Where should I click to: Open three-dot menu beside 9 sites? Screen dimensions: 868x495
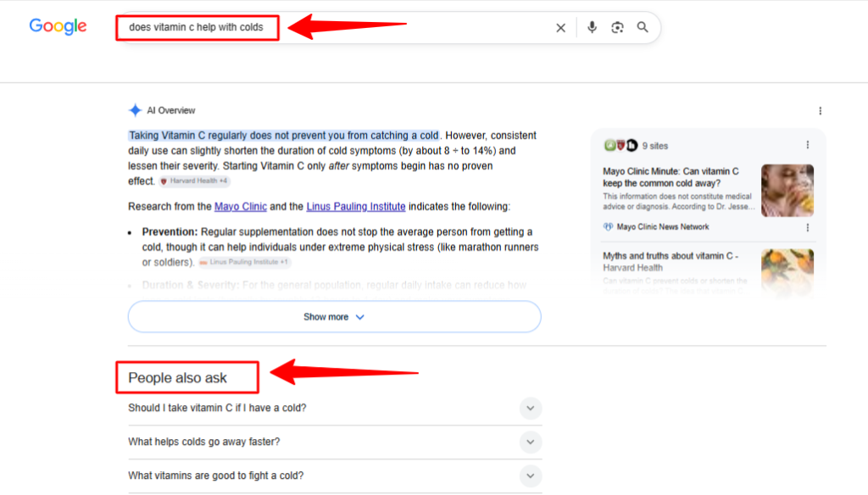pos(808,145)
